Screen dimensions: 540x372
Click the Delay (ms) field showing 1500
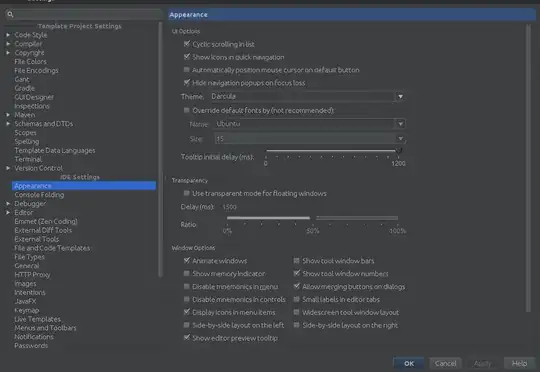[x=229, y=207]
